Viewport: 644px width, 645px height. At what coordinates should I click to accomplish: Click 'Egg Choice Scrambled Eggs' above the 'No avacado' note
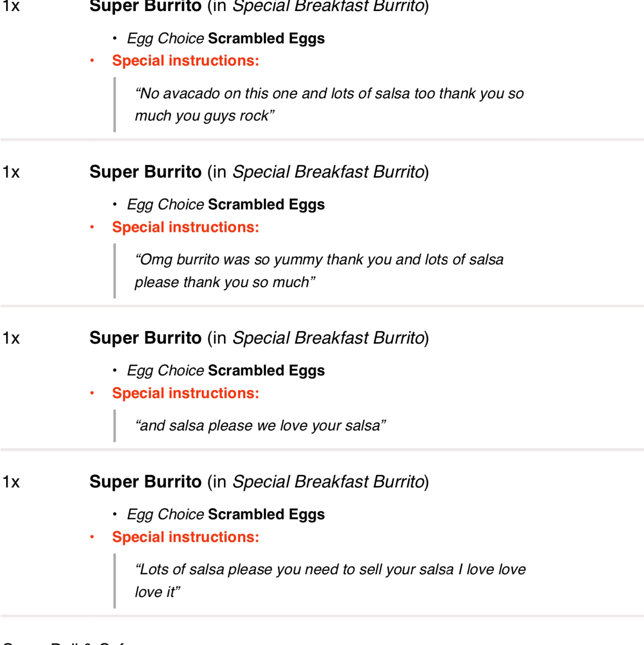[x=225, y=38]
